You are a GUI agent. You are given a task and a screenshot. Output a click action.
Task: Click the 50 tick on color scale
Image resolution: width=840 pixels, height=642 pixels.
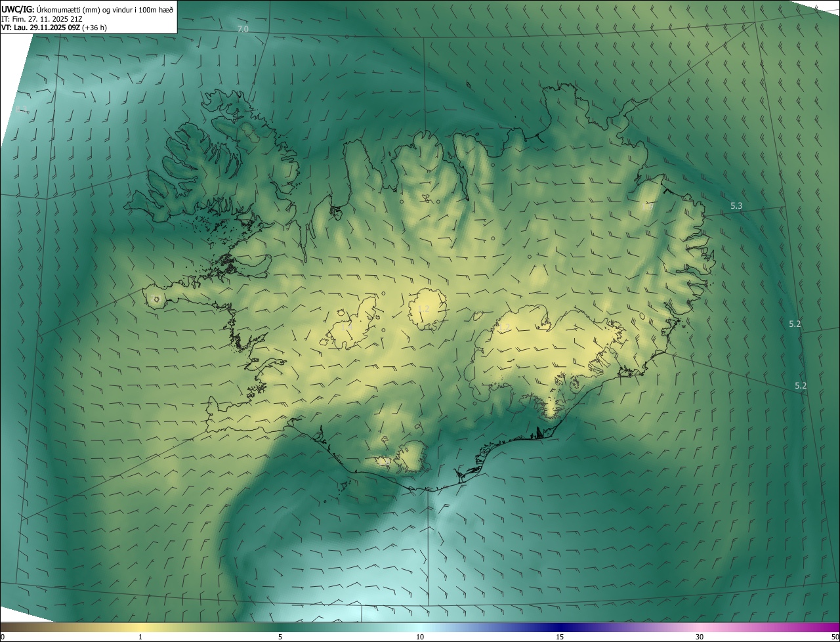[x=835, y=637]
